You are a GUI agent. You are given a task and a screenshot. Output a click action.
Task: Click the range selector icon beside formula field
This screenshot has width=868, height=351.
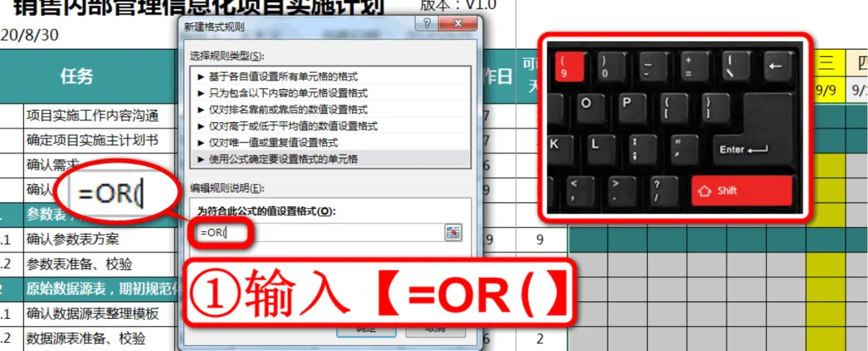point(453,233)
